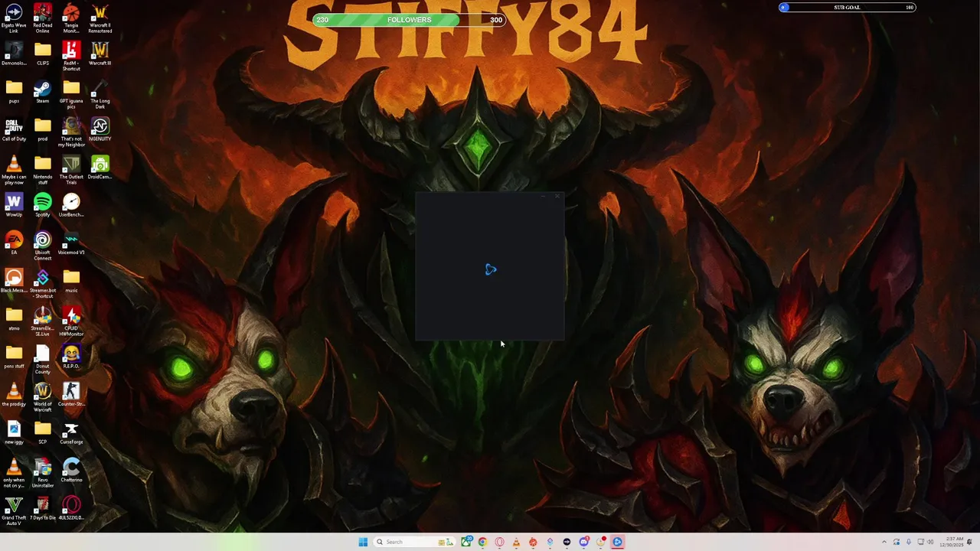Select the Voicemod V3 icon

point(71,243)
